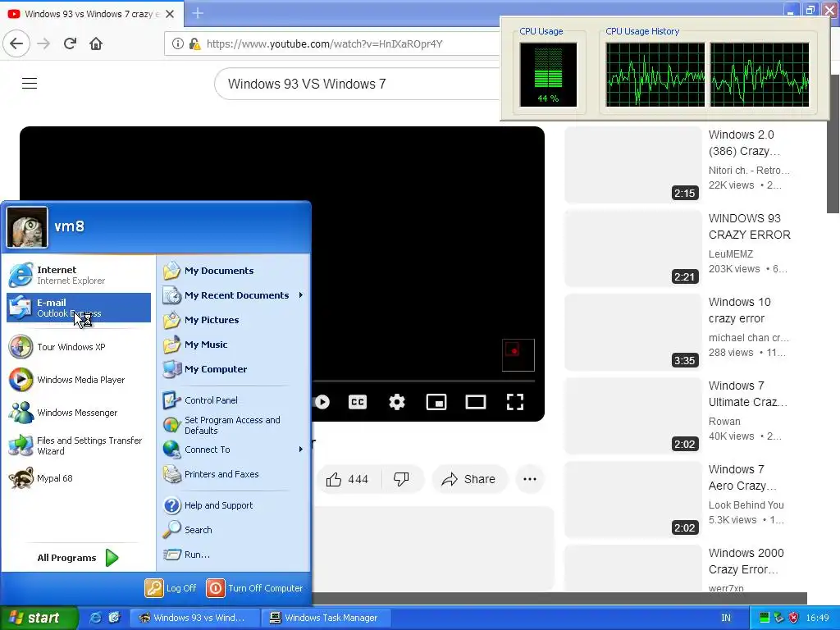Expand Connect To submenu

point(234,450)
